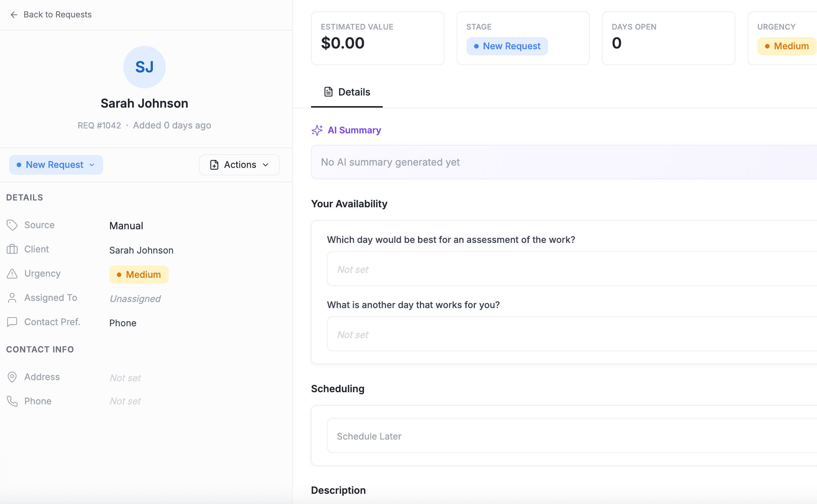Screen dimensions: 817x504
Task: Open the Schedule Later field
Action: tap(572, 436)
